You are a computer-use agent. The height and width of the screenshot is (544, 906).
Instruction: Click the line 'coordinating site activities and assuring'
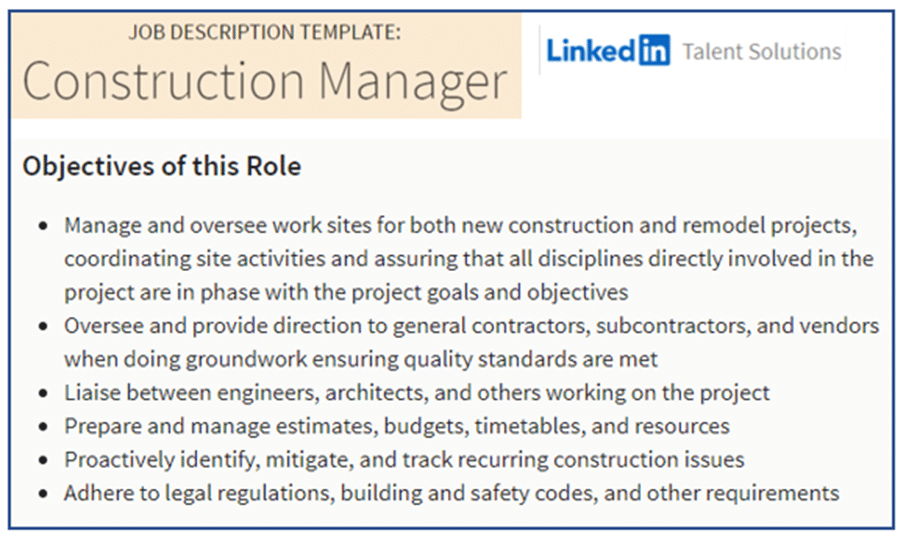pos(469,258)
